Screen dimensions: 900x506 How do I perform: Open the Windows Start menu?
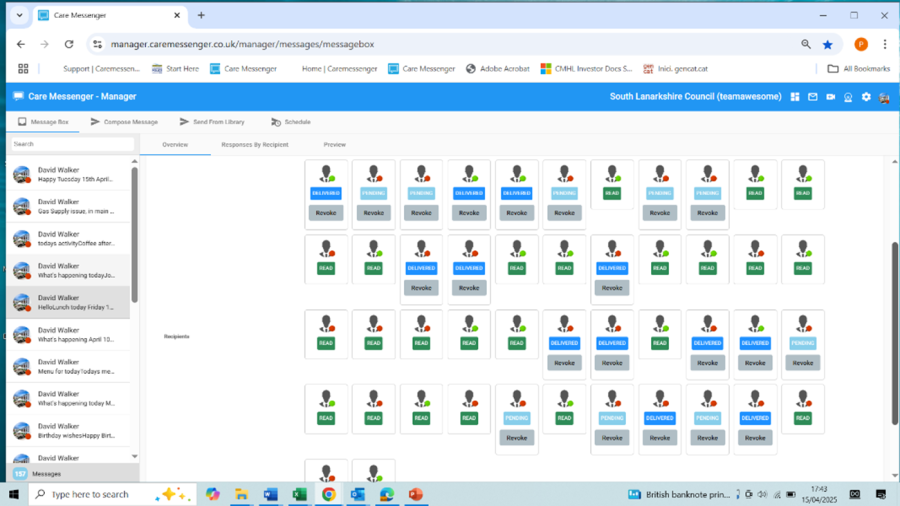pyautogui.click(x=14, y=494)
